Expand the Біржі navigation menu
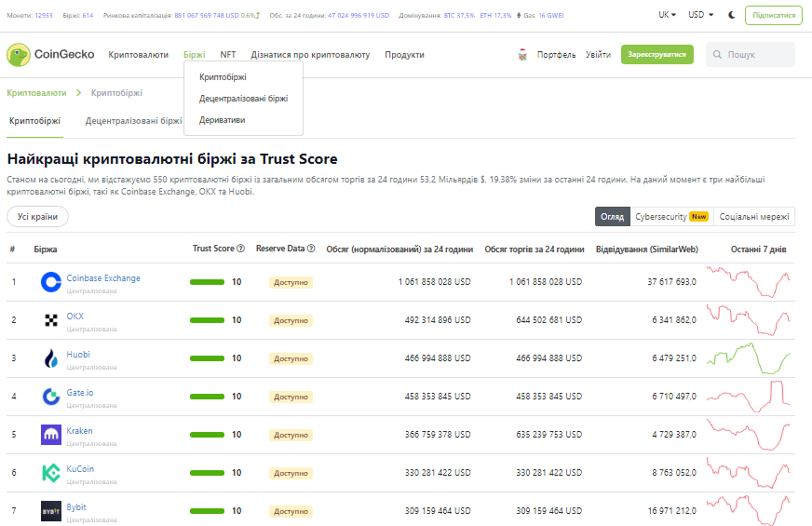The height and width of the screenshot is (526, 812). [x=195, y=54]
